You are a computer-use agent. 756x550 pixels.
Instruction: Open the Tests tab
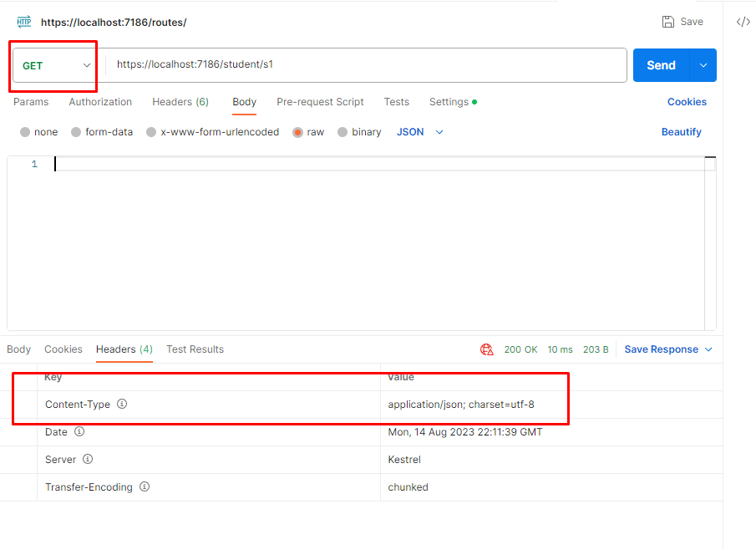pos(396,102)
